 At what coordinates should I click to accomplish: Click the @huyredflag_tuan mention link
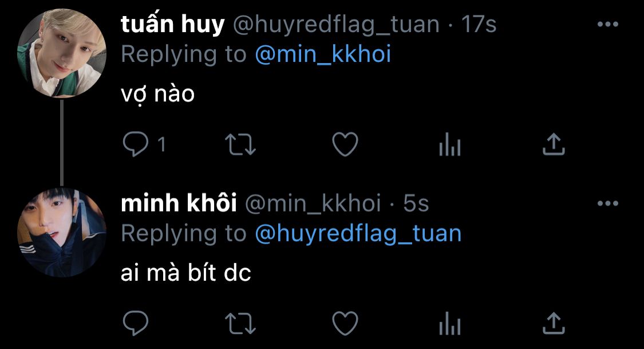click(x=358, y=233)
